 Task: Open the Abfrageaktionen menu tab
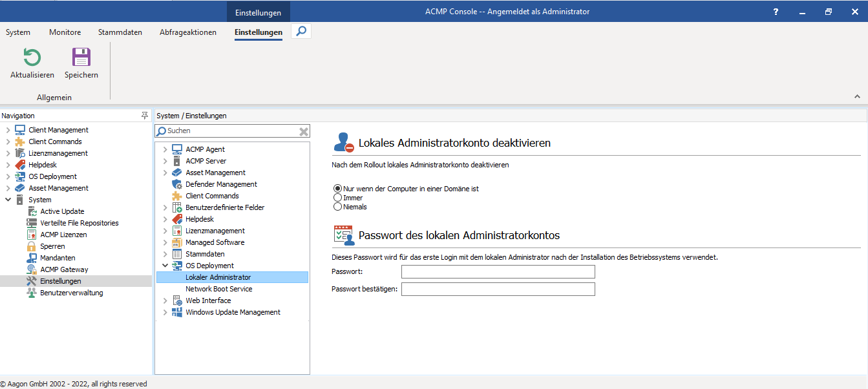tap(187, 32)
